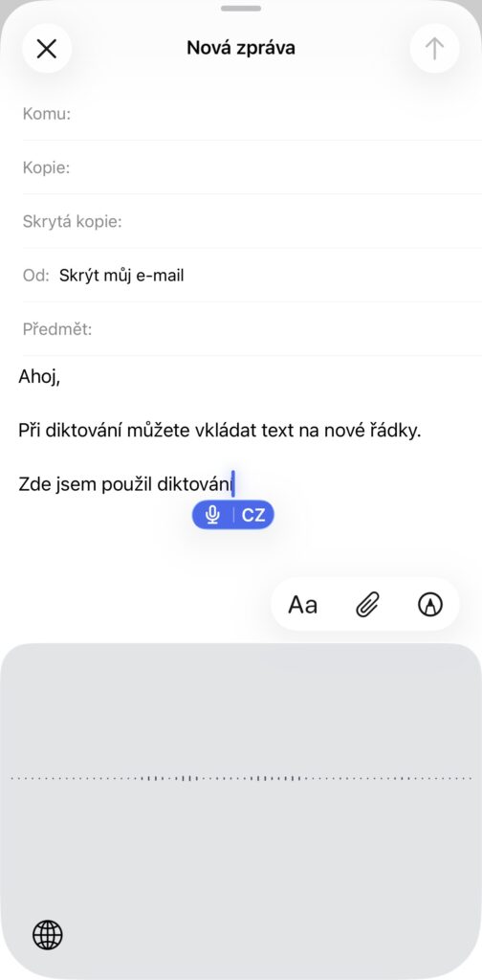Open the Aa text formatting options
This screenshot has width=482, height=980.
[303, 605]
